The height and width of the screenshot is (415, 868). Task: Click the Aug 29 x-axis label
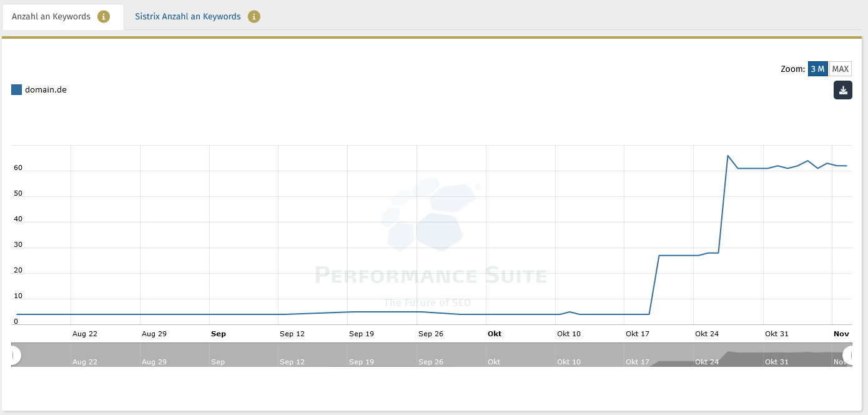tap(154, 334)
